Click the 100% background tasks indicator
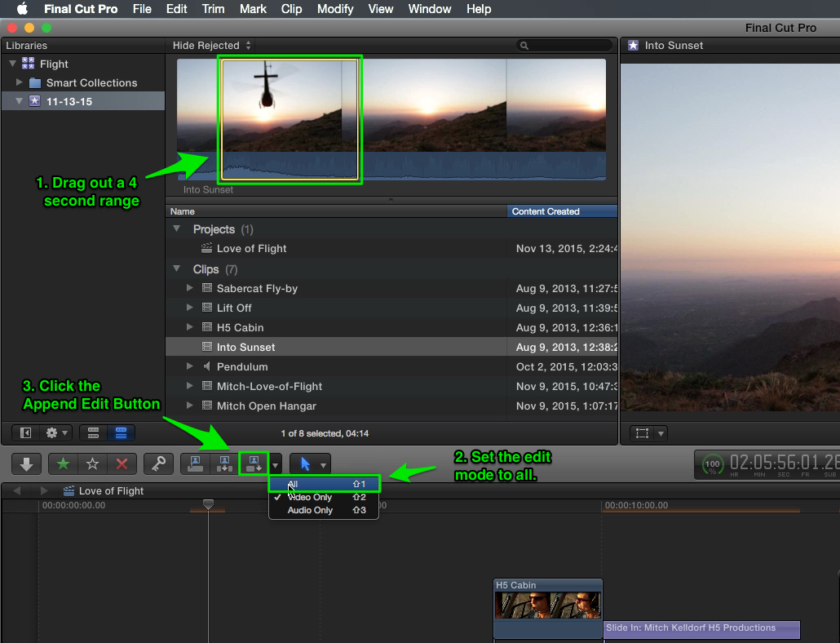 click(x=713, y=464)
